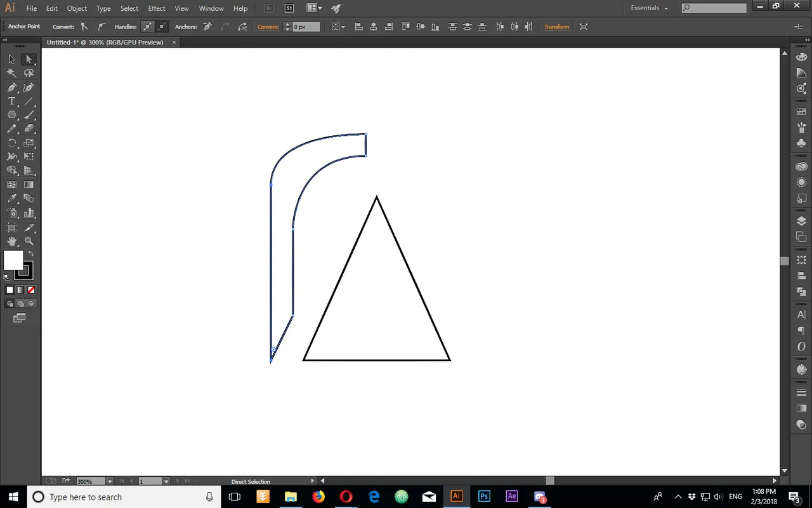Select the Pen tool
The height and width of the screenshot is (508, 812).
click(11, 88)
